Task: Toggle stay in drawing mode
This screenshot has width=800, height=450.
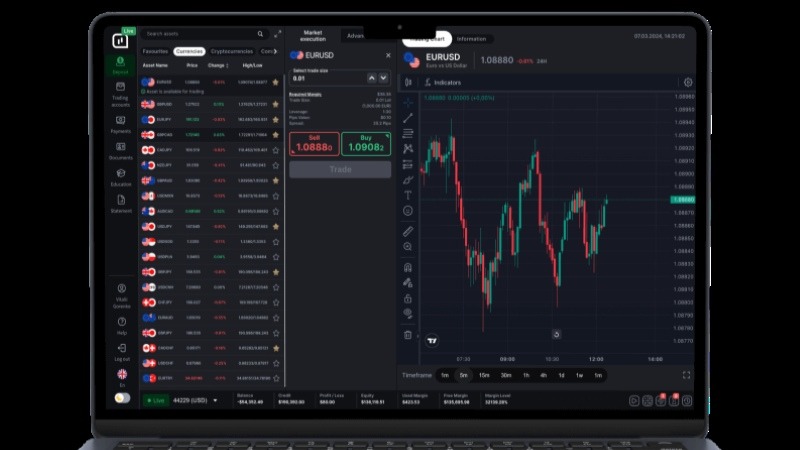Action: [x=408, y=283]
